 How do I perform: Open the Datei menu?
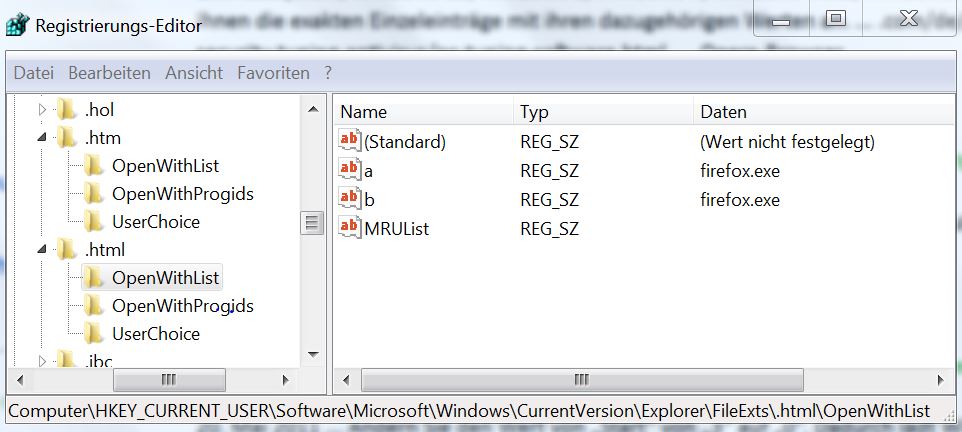pyautogui.click(x=34, y=73)
